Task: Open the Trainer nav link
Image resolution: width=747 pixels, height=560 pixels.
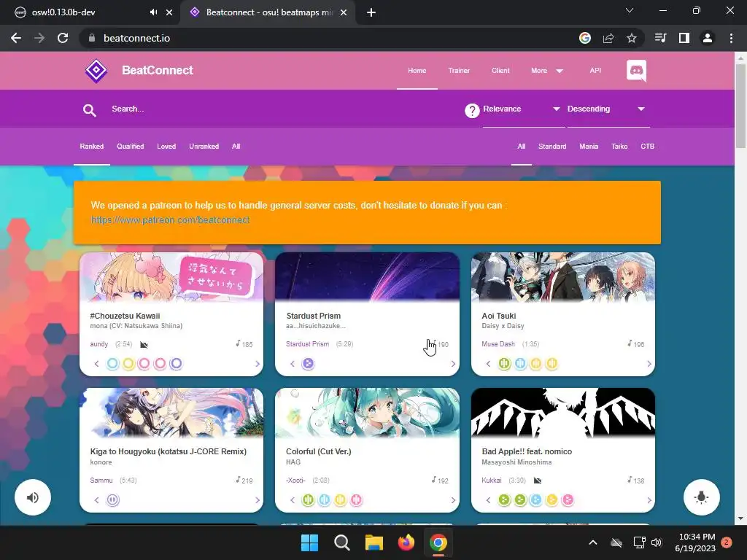Action: tap(459, 71)
